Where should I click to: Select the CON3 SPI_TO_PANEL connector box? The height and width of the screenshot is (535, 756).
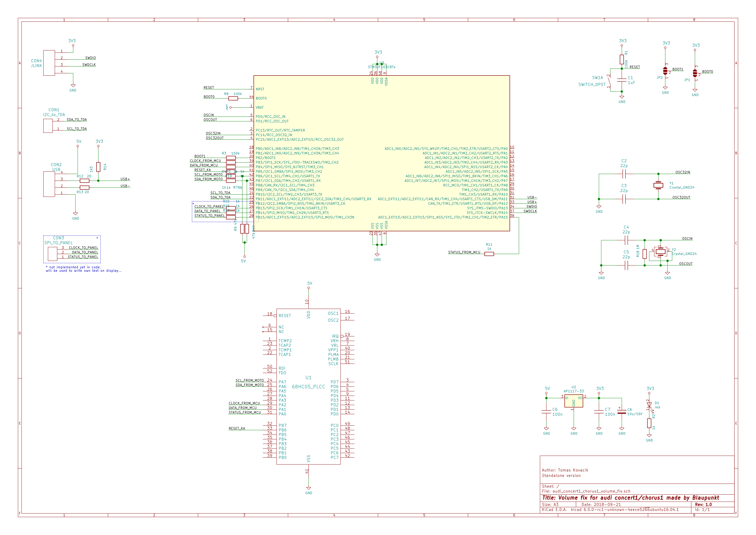[52, 254]
